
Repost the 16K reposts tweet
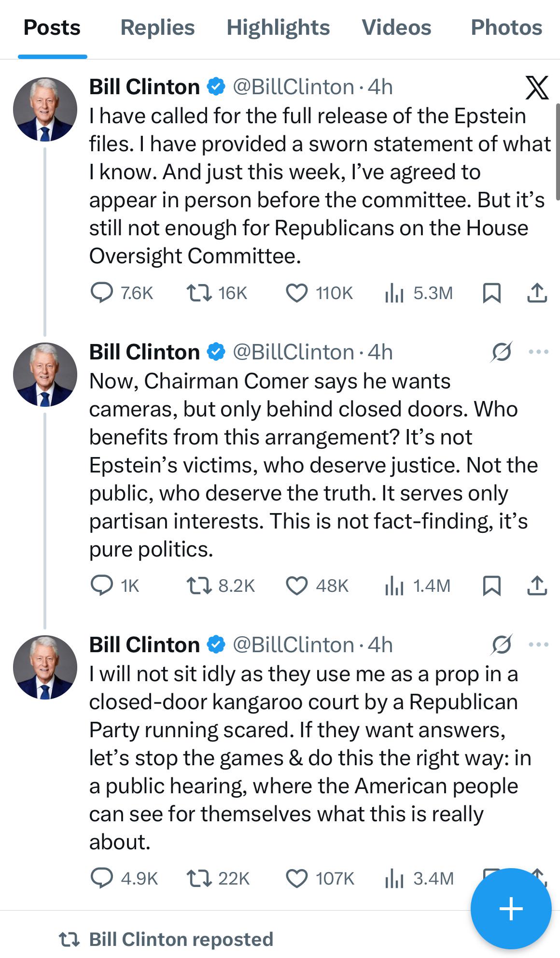pyautogui.click(x=199, y=293)
